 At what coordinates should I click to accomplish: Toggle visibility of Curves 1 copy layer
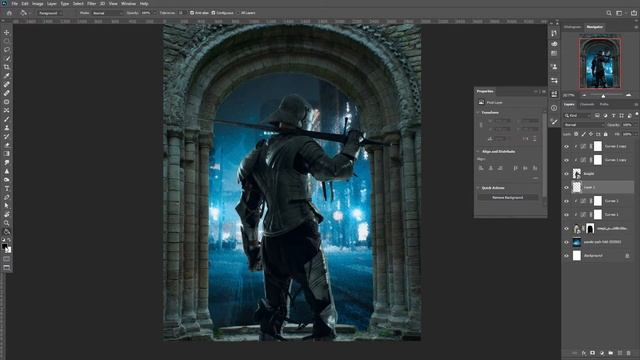pos(566,160)
